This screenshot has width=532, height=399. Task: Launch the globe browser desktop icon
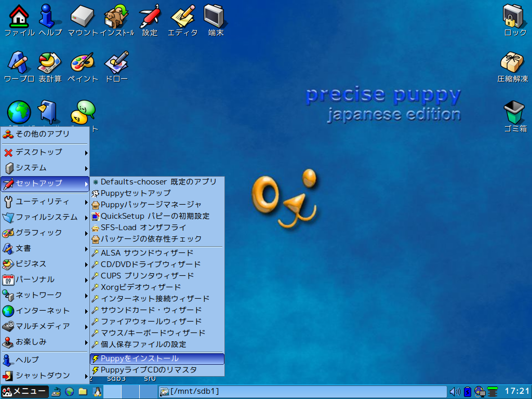tap(19, 112)
